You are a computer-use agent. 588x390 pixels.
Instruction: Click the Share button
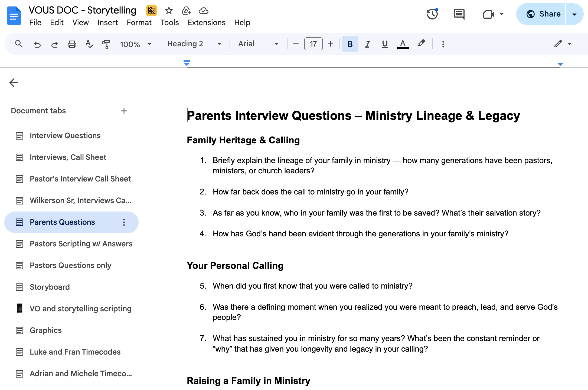point(544,14)
